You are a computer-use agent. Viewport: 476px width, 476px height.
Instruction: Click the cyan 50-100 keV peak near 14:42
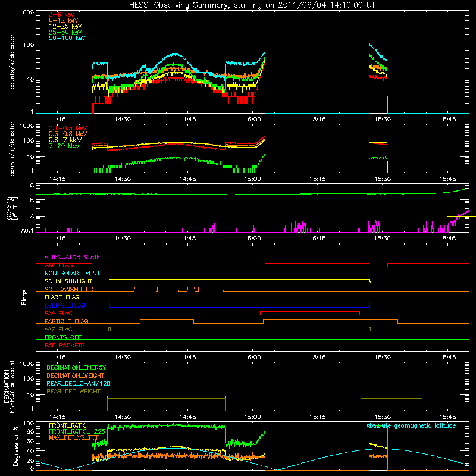(x=175, y=54)
